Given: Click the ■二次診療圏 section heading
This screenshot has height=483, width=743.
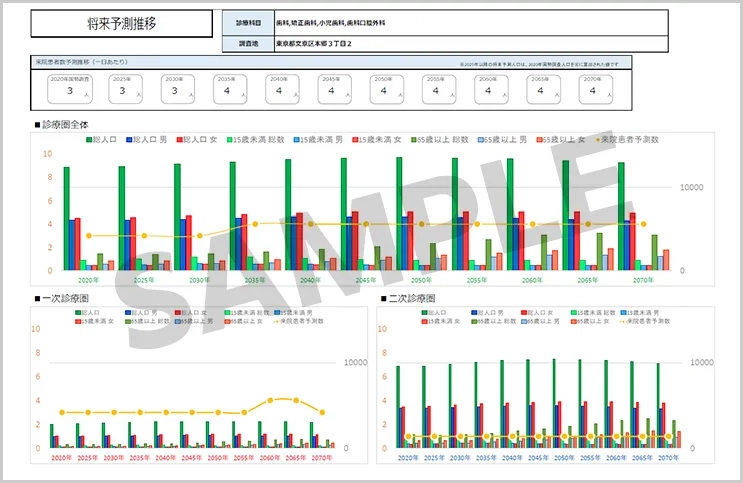Looking at the screenshot, I should tap(408, 298).
